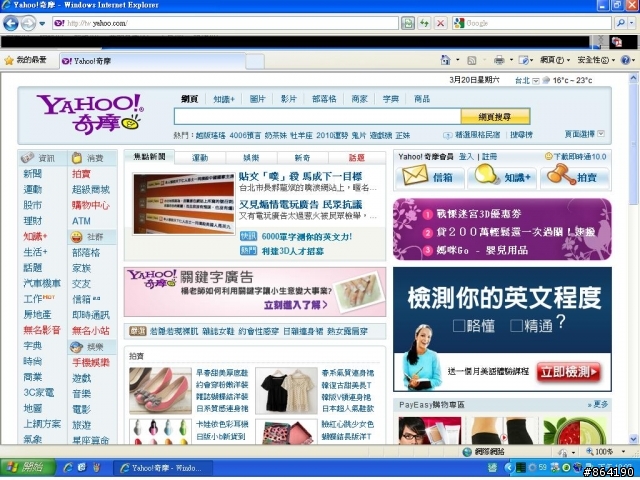Click the 信箱 mail envelope icon
The width and height of the screenshot is (640, 480).
(415, 176)
